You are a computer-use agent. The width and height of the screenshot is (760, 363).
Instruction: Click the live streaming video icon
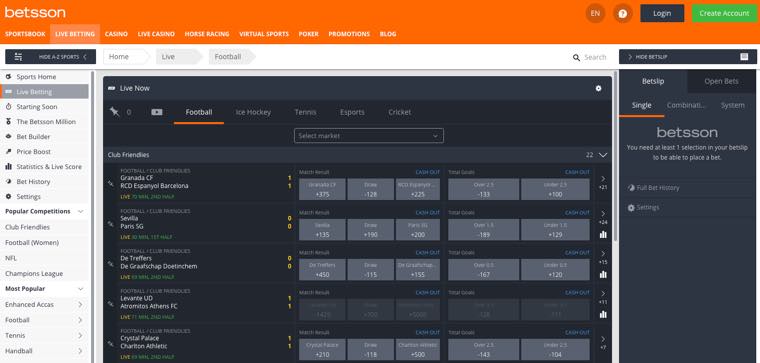pos(157,112)
